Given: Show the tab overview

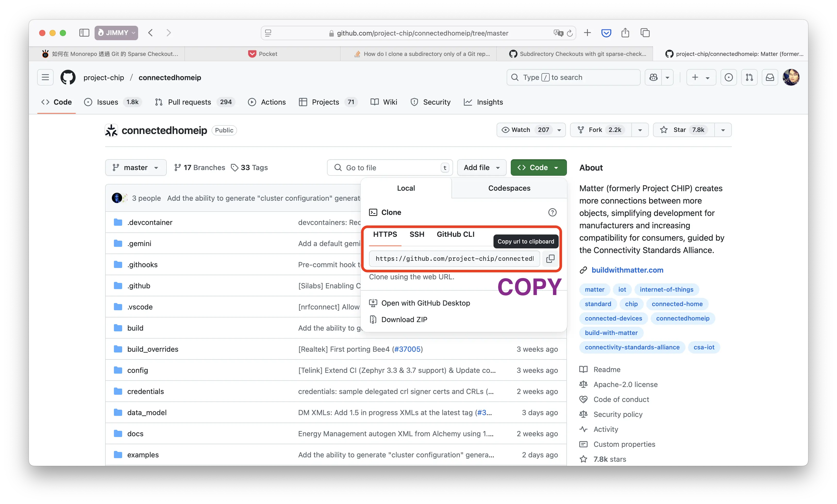Looking at the screenshot, I should (645, 33).
